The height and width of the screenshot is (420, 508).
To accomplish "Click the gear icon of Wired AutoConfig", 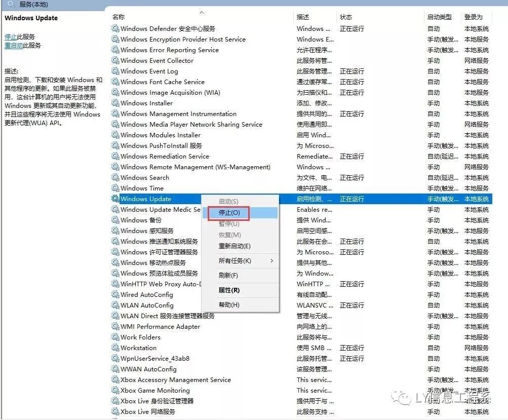I will coord(115,294).
